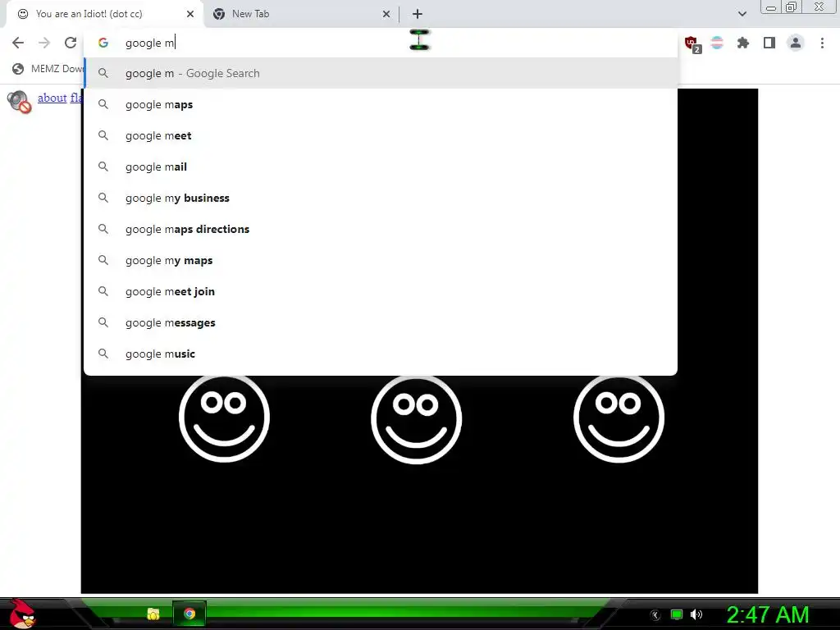Click the search icon beside 'google music'
Viewport: 840px width, 630px height.
point(103,354)
